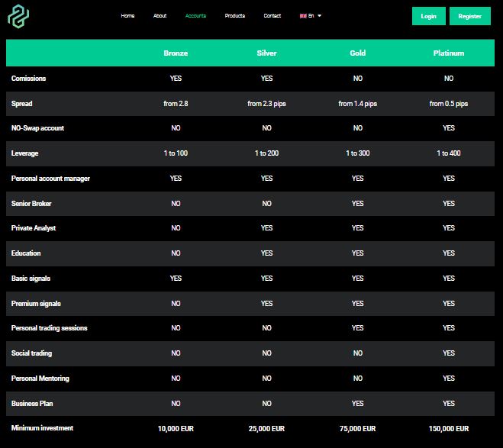Click the 'from 1.4 pips' spread value
Image resolution: width=503 pixels, height=448 pixels.
coord(358,104)
